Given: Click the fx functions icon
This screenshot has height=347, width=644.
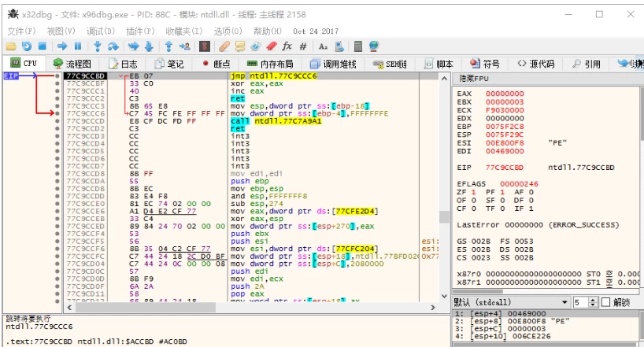Looking at the screenshot, I should (287, 46).
